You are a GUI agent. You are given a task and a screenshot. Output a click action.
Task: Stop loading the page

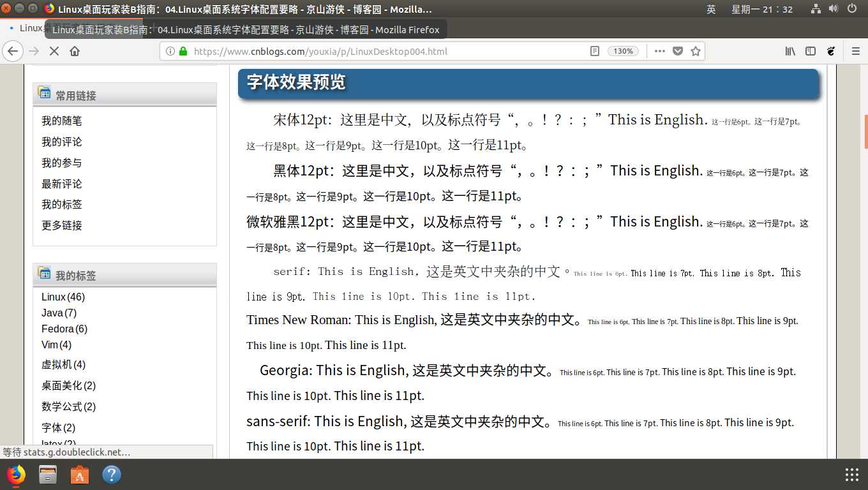click(x=54, y=51)
